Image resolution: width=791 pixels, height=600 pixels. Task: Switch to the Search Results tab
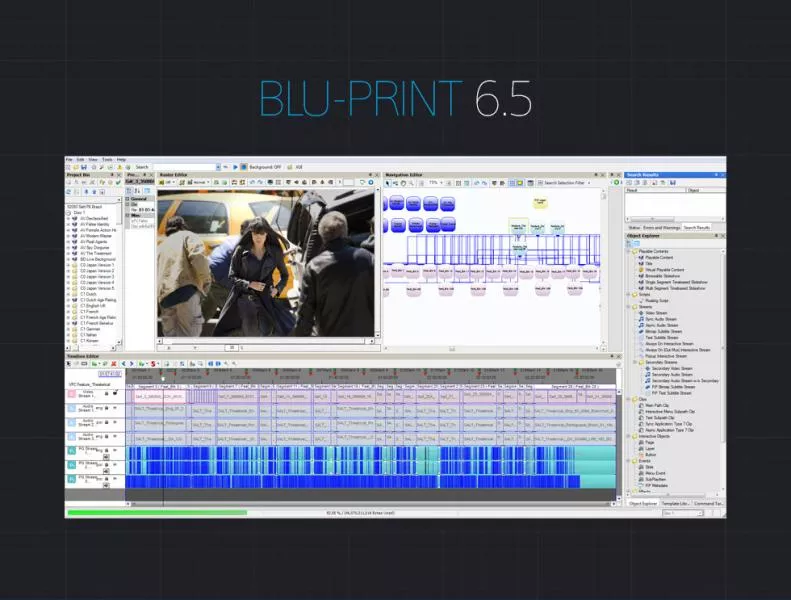tap(697, 228)
